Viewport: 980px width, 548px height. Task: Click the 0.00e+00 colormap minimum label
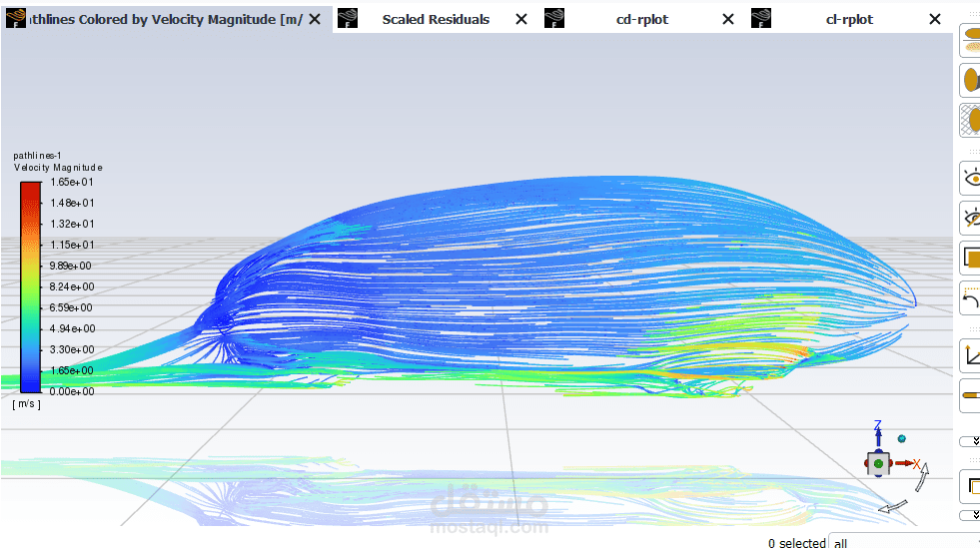tap(72, 391)
